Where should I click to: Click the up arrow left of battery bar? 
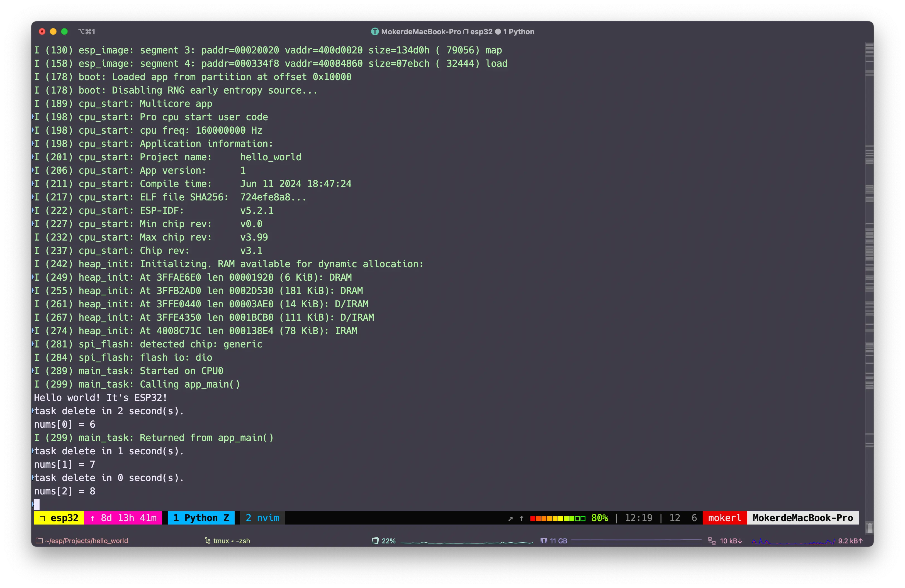tap(522, 518)
